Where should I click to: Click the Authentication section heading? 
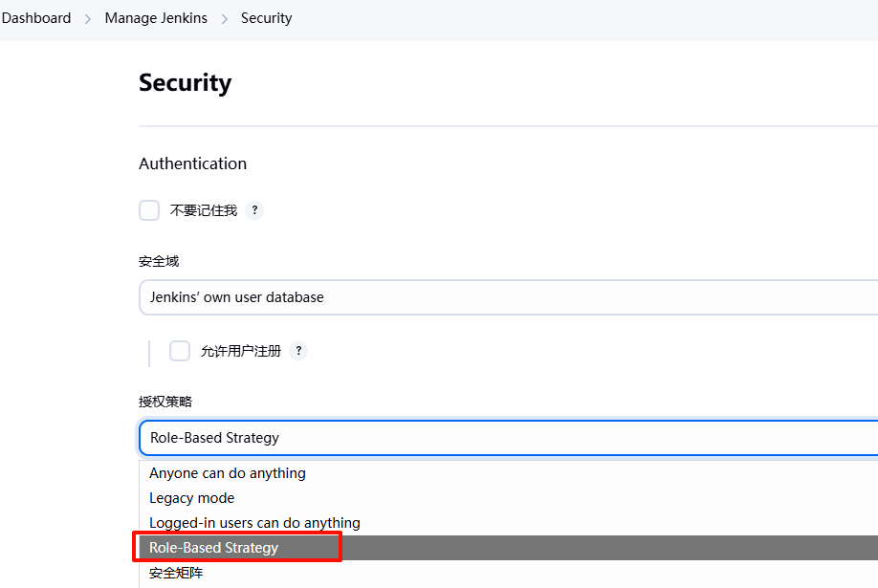click(192, 163)
